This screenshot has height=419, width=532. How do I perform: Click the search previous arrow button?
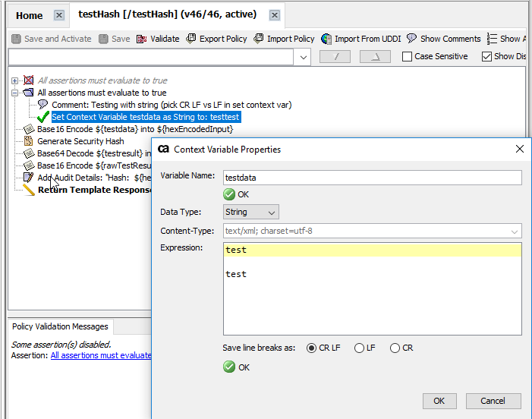tap(335, 57)
